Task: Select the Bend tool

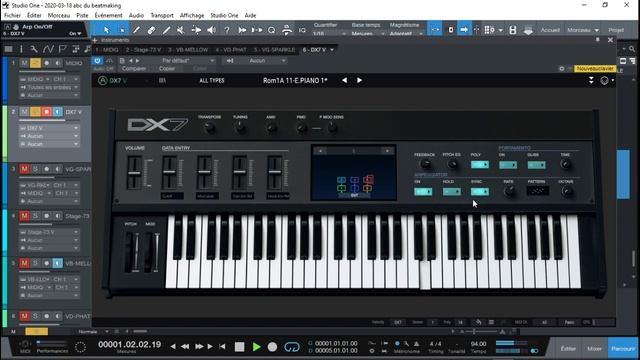Action: pyautogui.click(x=196, y=30)
